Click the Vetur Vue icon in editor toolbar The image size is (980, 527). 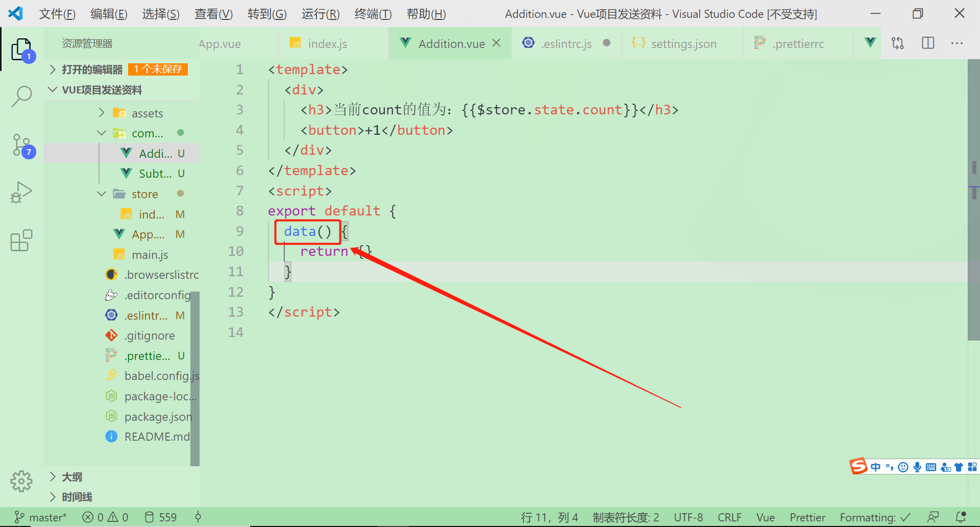(x=870, y=43)
